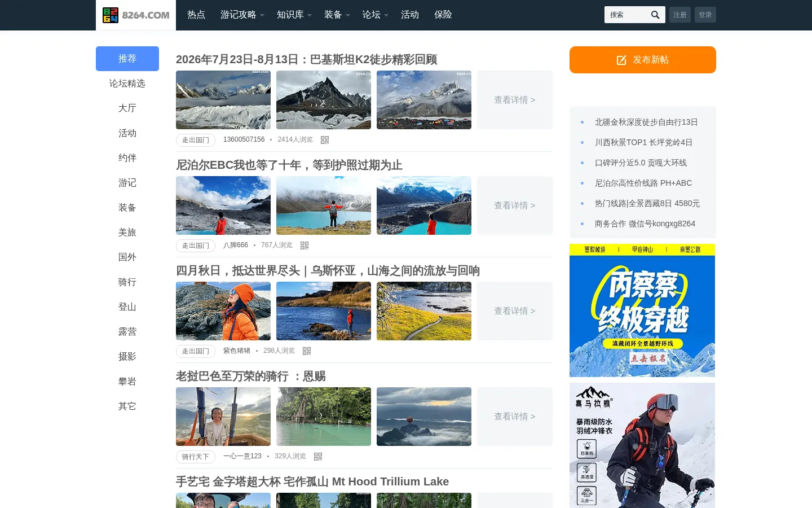Open link 口碑评分近5.0 贡嘎大环线

641,163
